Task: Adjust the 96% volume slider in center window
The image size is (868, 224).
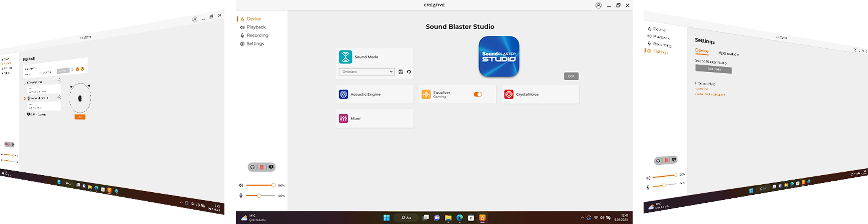Action: [x=260, y=185]
